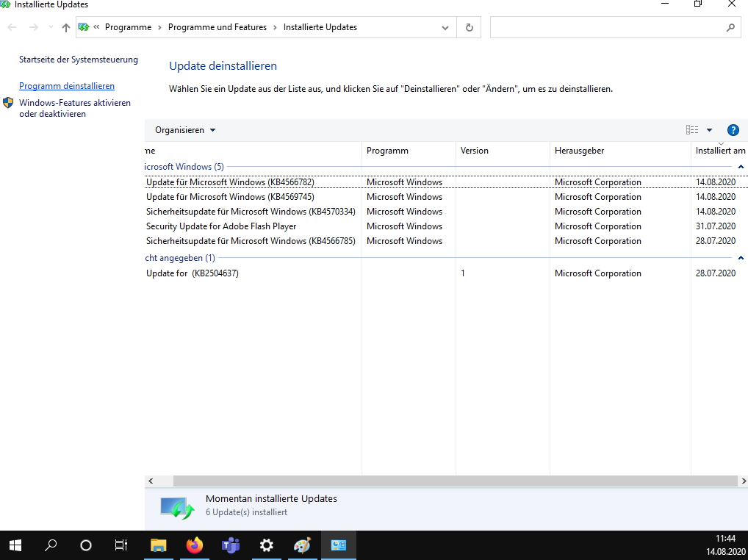This screenshot has width=748, height=560.
Task: Open Cortana from the taskbar
Action: point(86,545)
